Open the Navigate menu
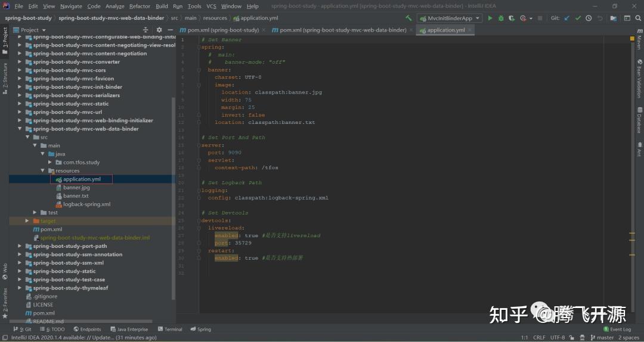Screen dimensions: 644x342 (x=71, y=6)
